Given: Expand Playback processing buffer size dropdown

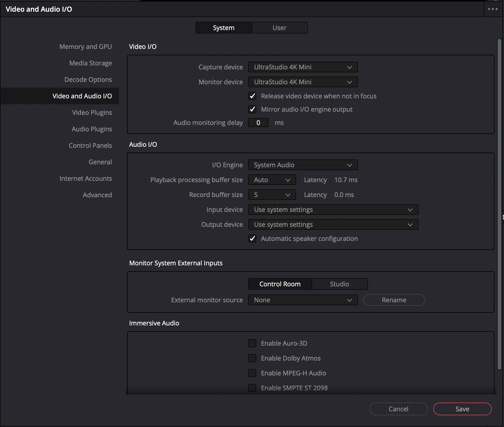Looking at the screenshot, I should point(272,180).
